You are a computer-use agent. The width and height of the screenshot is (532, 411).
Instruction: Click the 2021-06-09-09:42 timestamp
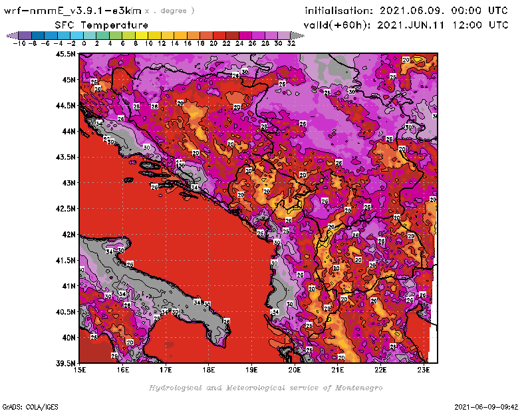point(486,407)
